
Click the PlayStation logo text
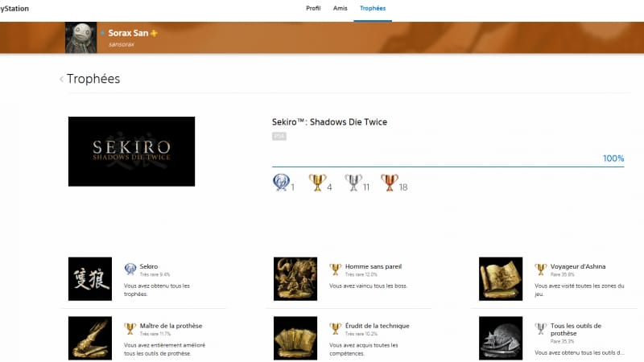click(14, 8)
